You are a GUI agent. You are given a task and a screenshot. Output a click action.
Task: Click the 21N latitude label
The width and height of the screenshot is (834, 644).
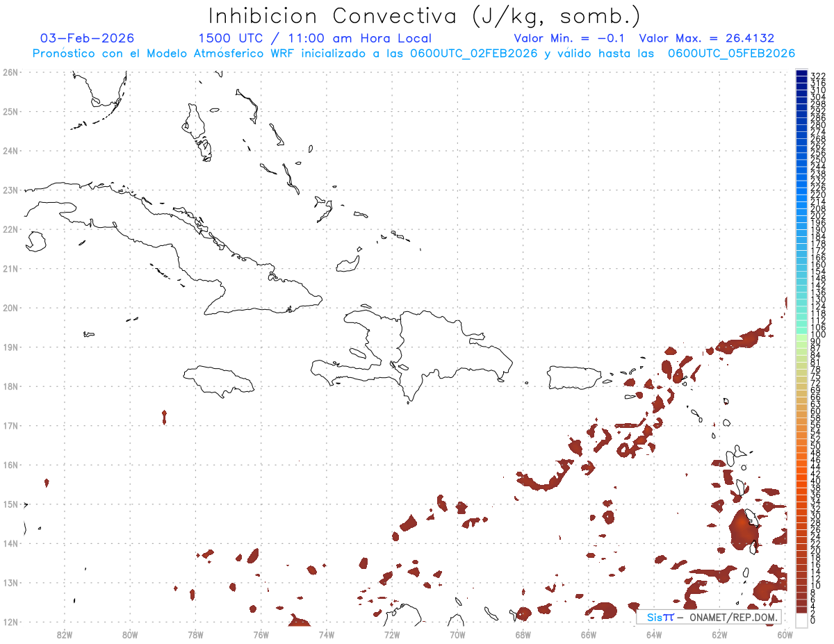click(10, 268)
